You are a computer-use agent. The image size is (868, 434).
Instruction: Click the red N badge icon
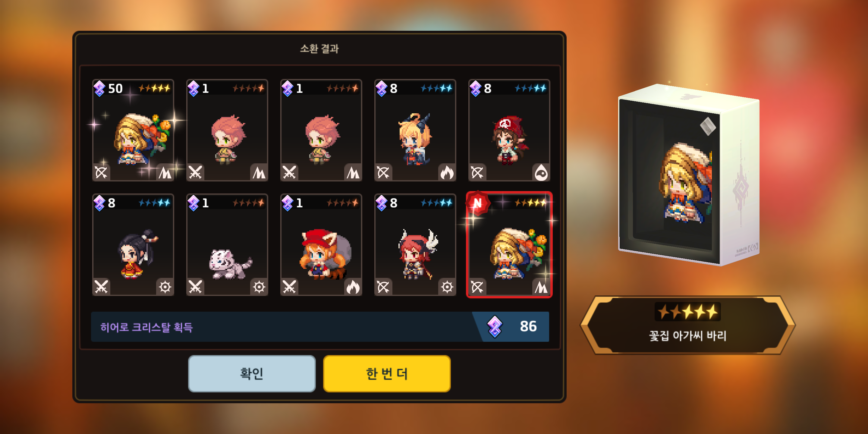point(477,203)
